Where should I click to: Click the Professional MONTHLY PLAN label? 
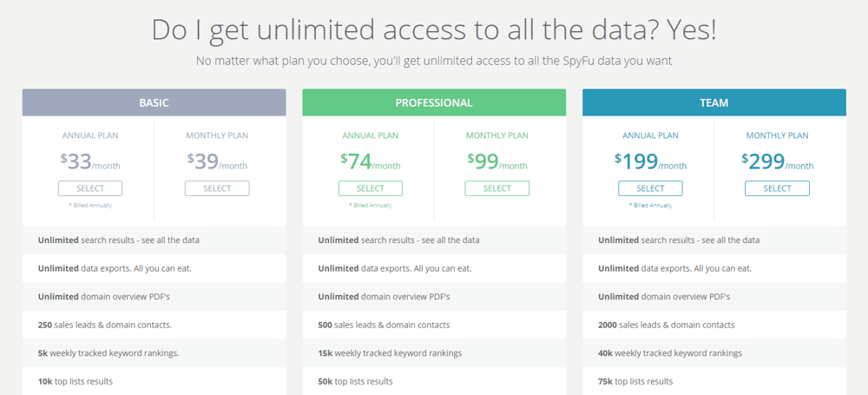pos(497,135)
